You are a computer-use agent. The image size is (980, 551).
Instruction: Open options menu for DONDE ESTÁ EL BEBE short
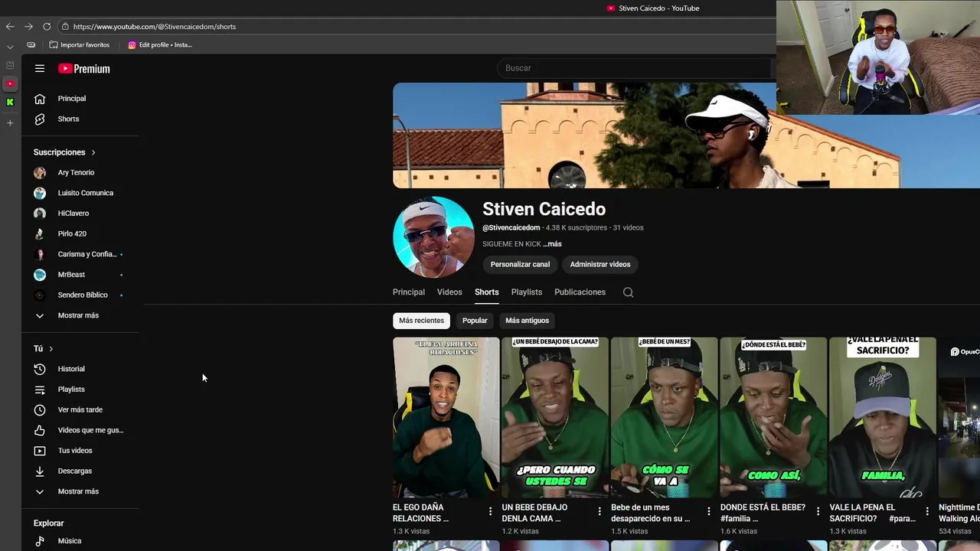pyautogui.click(x=818, y=511)
